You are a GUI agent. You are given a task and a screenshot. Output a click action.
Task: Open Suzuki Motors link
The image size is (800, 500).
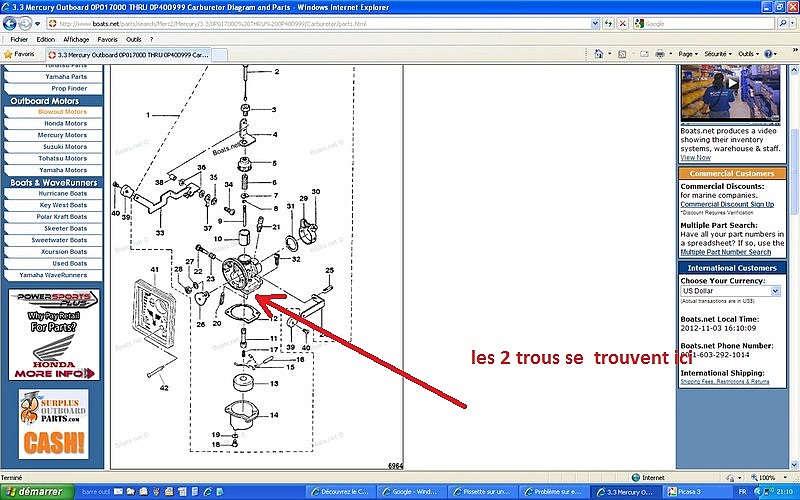pyautogui.click(x=65, y=147)
